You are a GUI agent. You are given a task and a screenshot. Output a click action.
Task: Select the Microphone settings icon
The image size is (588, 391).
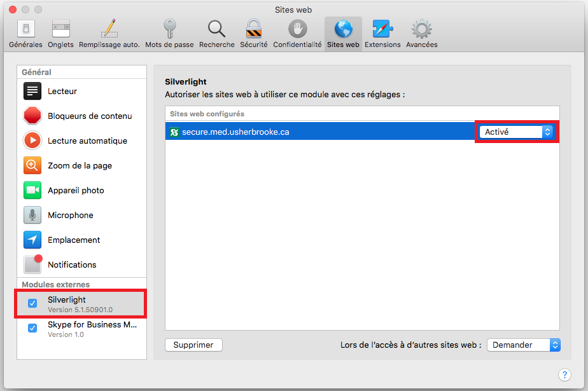tap(32, 216)
